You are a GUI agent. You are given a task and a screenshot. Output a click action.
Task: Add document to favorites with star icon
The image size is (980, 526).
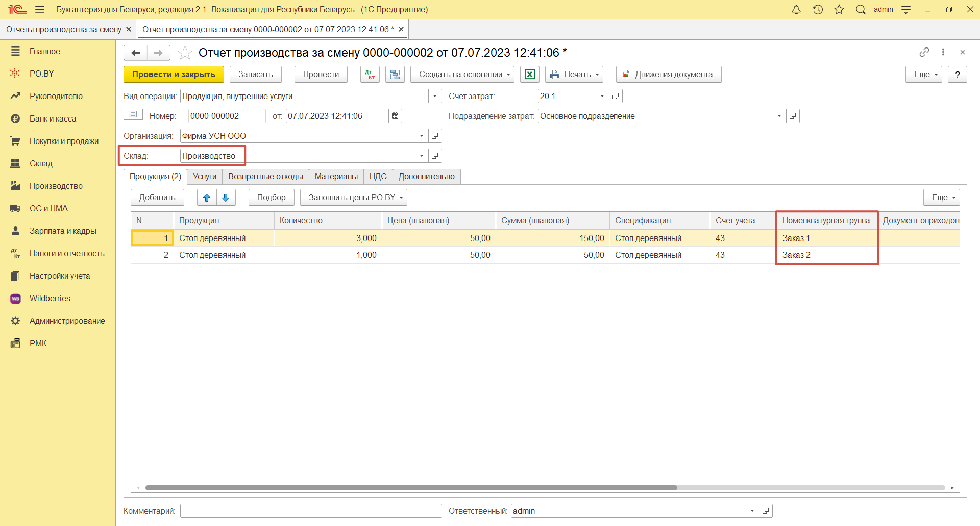pyautogui.click(x=185, y=53)
